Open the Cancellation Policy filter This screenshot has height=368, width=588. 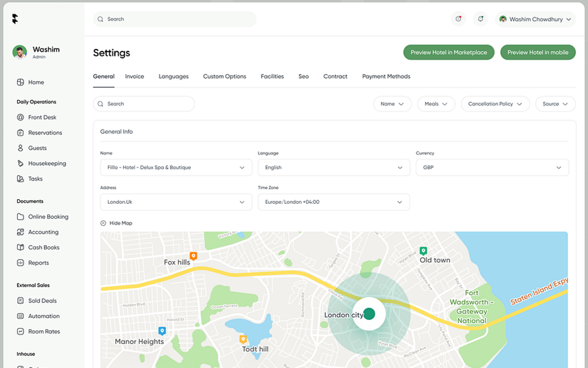point(495,104)
